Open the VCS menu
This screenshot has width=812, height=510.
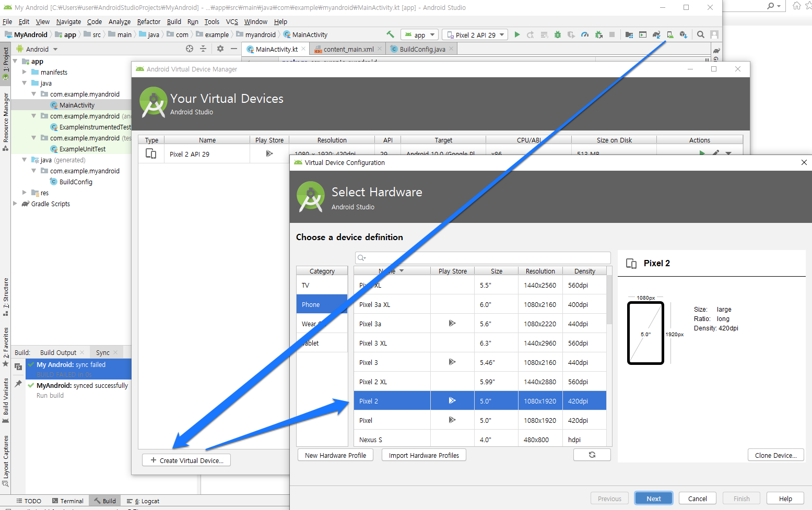tap(232, 21)
